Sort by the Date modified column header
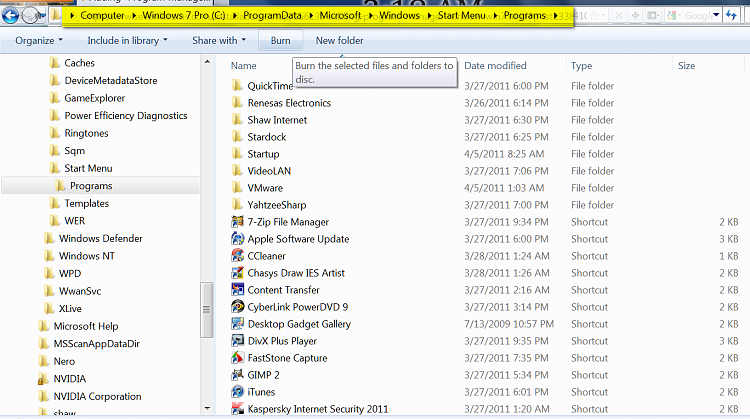 pos(495,66)
